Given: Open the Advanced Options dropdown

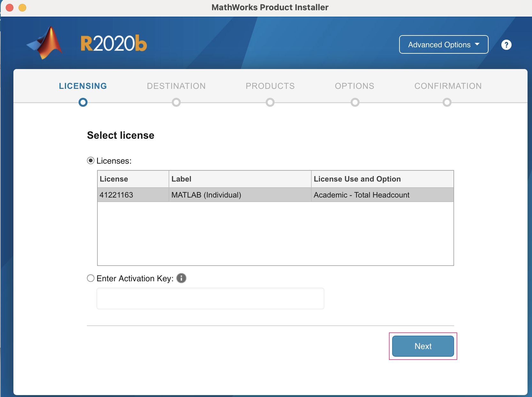Looking at the screenshot, I should 444,45.
